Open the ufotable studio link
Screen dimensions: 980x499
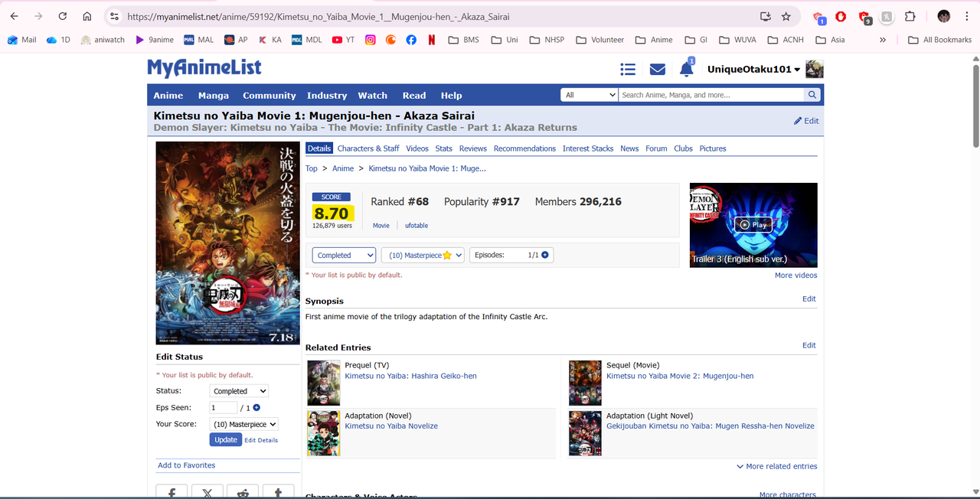tap(416, 226)
